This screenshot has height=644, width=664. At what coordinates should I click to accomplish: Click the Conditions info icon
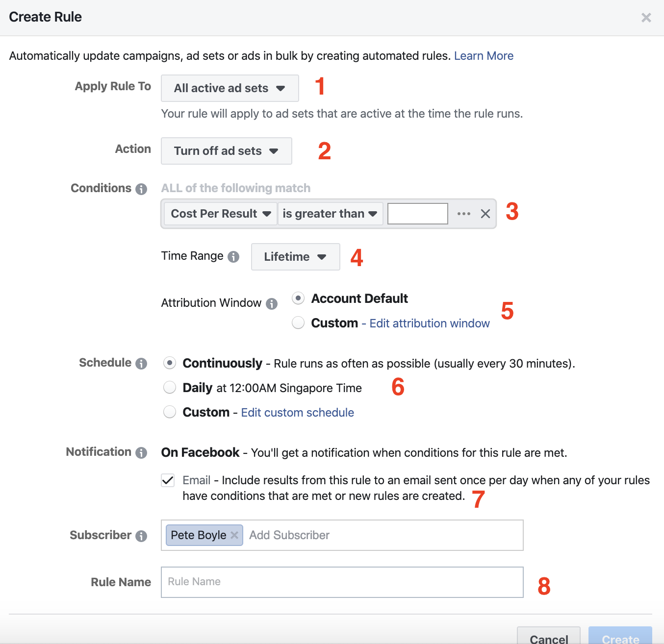(141, 189)
